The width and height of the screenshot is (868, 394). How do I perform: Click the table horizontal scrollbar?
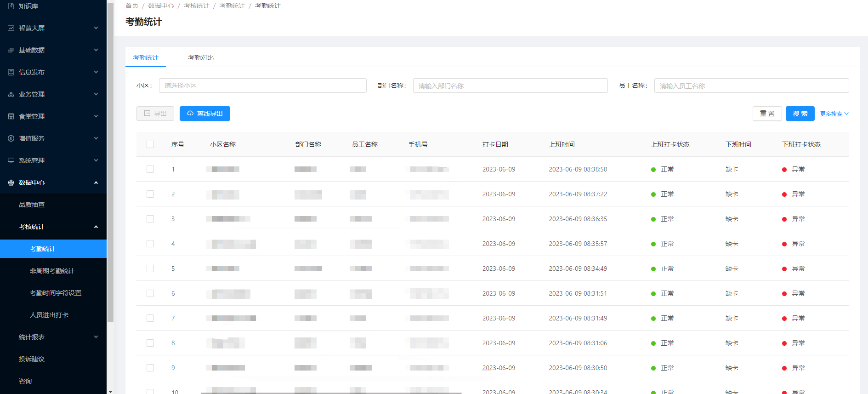point(331,393)
